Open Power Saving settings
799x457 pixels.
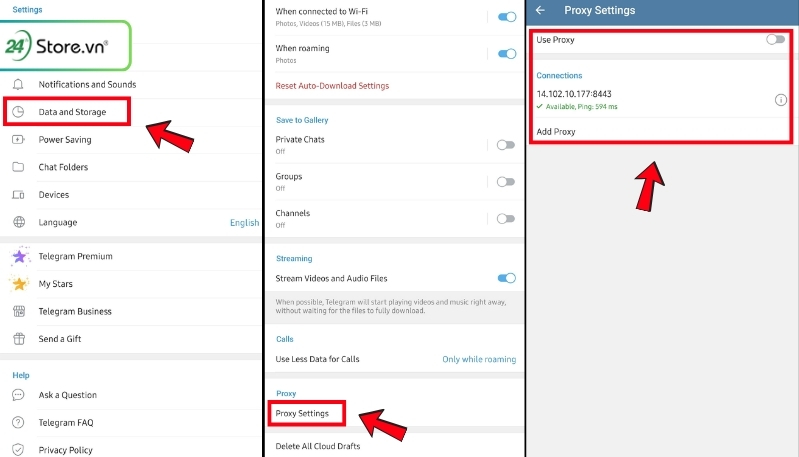point(131,140)
